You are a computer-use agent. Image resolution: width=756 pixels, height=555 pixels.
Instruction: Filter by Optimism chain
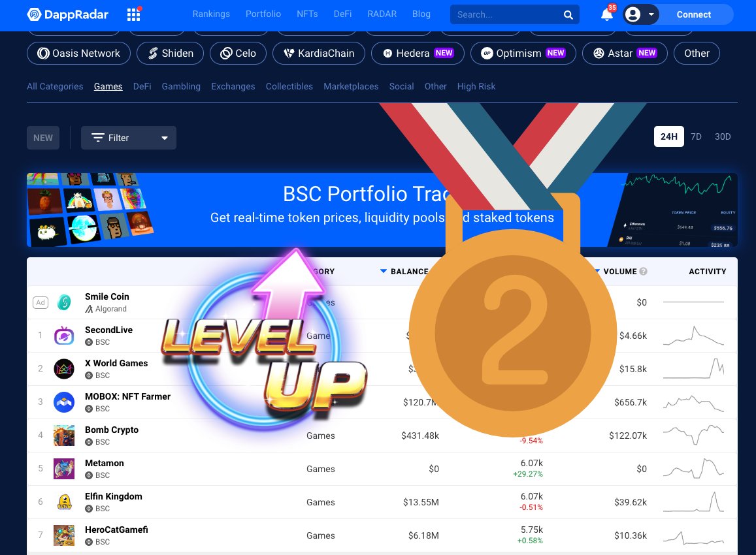click(523, 53)
